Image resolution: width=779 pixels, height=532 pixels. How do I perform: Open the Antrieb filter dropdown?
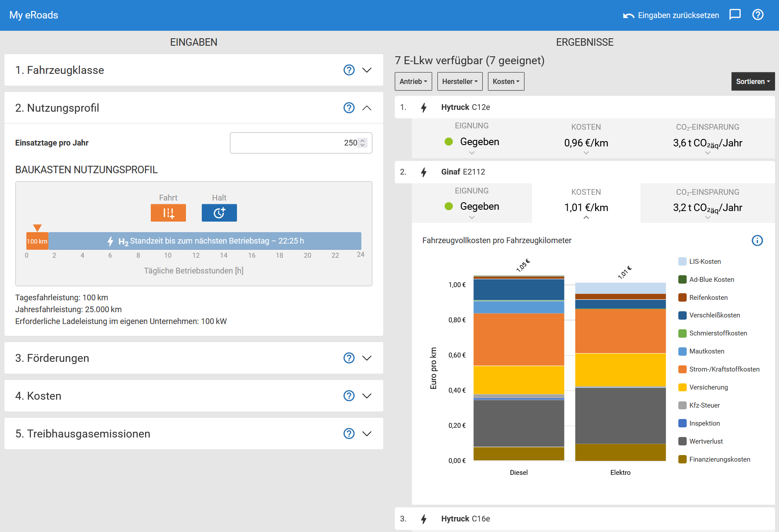click(x=413, y=81)
